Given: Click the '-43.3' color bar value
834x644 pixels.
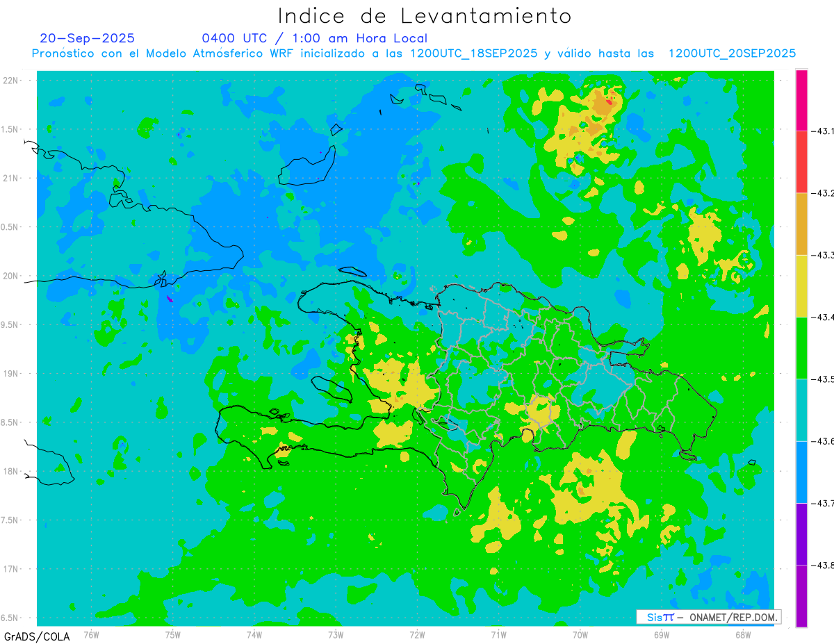Looking at the screenshot, I should coord(824,255).
